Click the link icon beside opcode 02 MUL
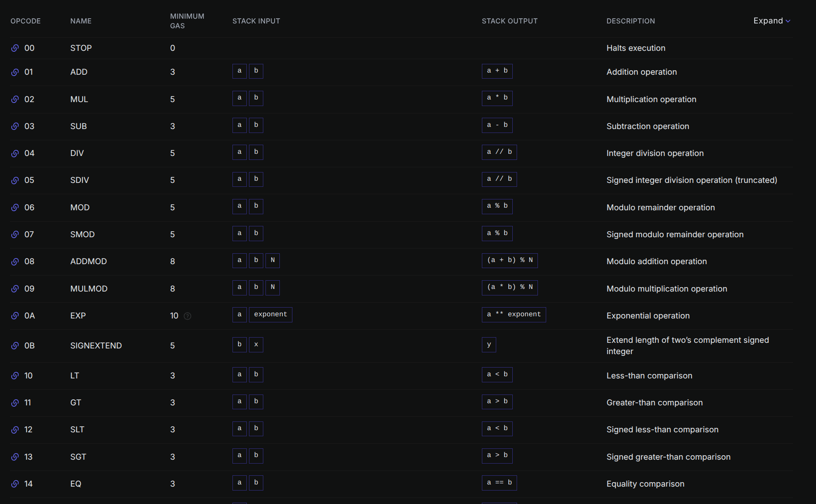 [x=15, y=99]
